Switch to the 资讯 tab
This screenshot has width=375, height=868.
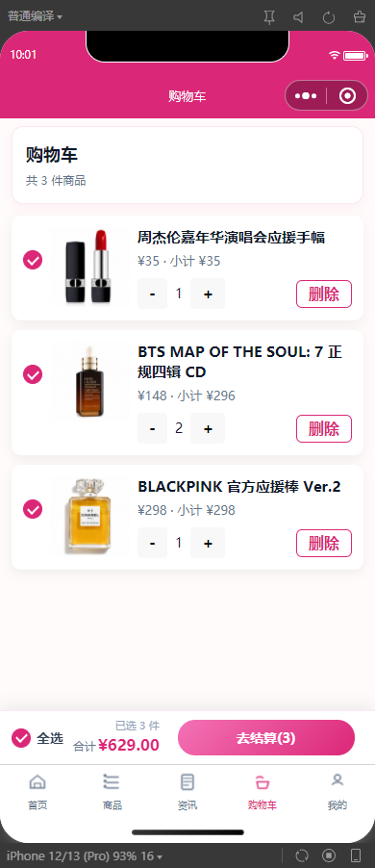click(x=187, y=792)
